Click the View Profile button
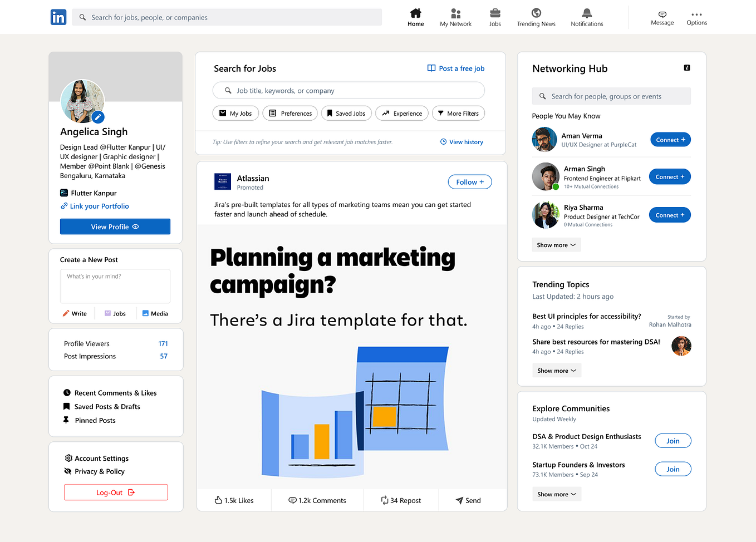Screen dimensions: 756x542 pyautogui.click(x=115, y=226)
